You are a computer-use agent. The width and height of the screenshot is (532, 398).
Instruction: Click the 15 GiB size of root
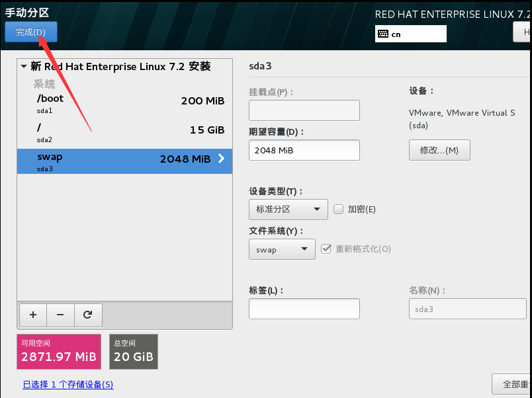207,130
